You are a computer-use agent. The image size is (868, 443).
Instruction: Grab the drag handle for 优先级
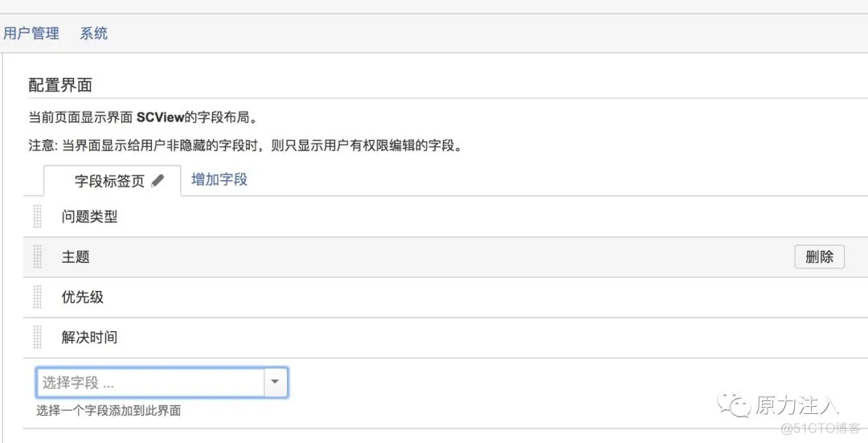(37, 297)
